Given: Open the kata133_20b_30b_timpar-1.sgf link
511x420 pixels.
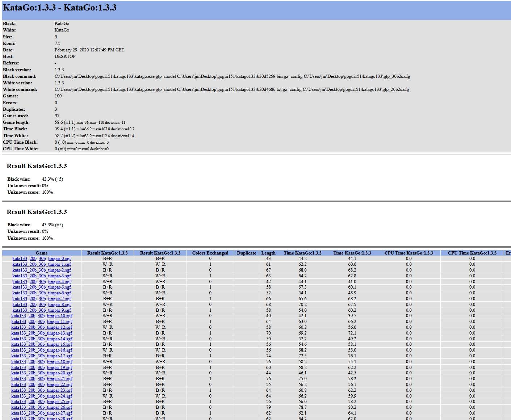Looking at the screenshot, I should [42, 264].
